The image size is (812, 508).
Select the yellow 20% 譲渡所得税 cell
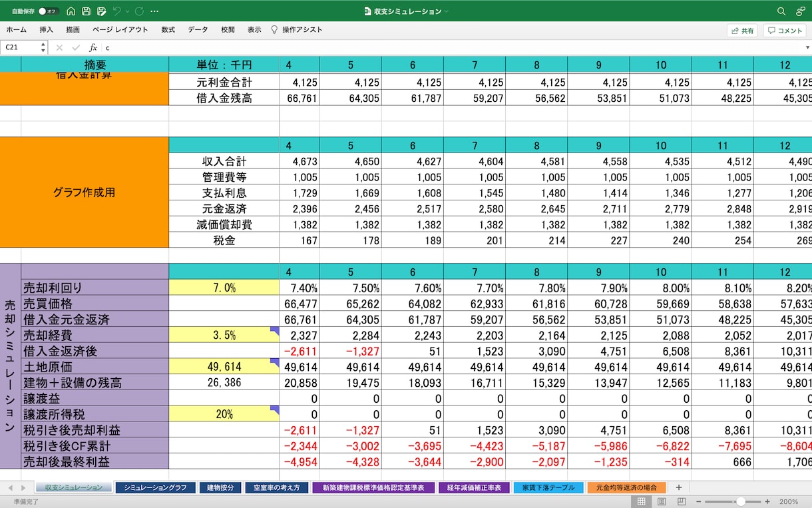coord(224,414)
